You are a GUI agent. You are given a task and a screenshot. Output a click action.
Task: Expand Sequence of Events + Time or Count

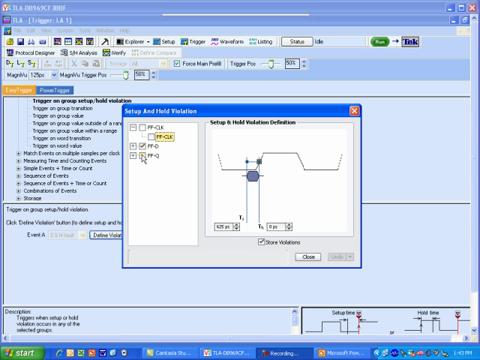(x=19, y=183)
